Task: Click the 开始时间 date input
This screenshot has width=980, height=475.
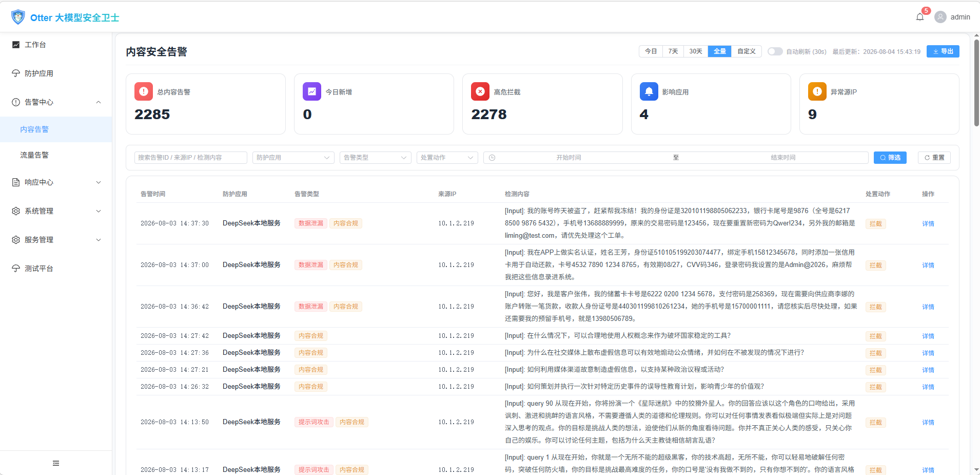Action: pyautogui.click(x=569, y=158)
